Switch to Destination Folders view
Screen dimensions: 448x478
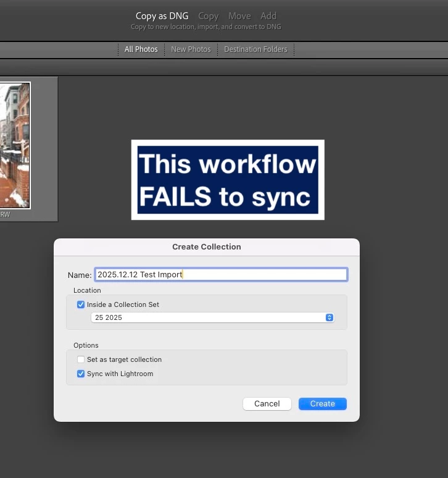click(256, 49)
